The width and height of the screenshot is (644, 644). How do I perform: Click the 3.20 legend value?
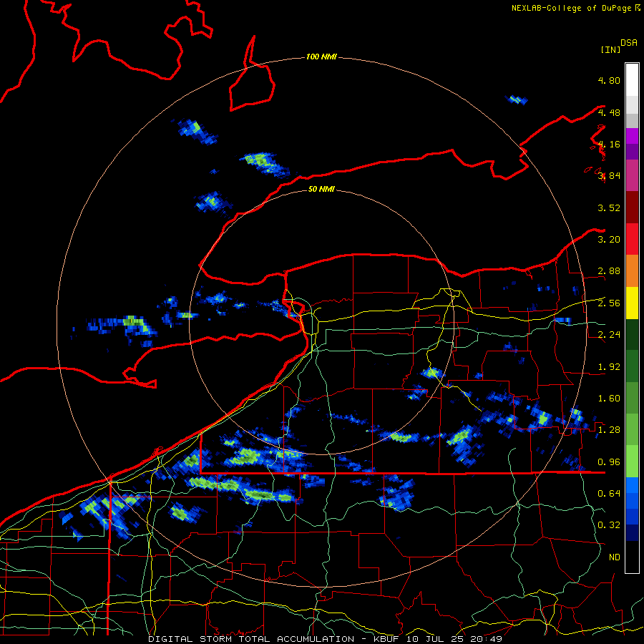point(609,240)
